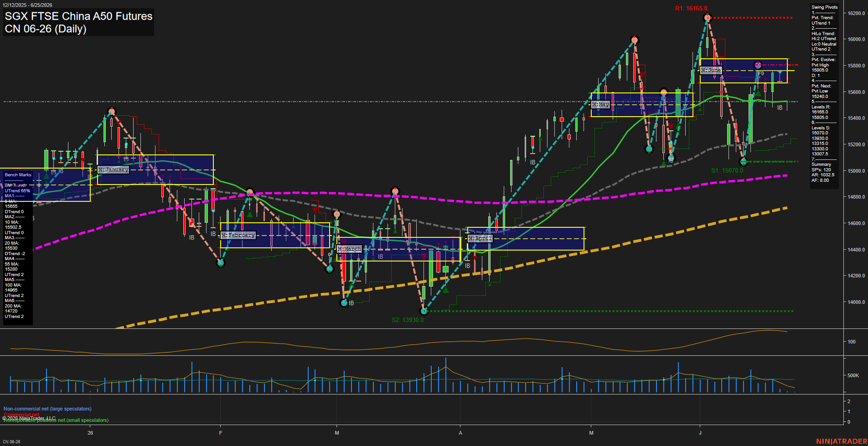Select the 200 MA 14720 benchmark entry
Viewport: 868px width, 446px height.
(13, 308)
